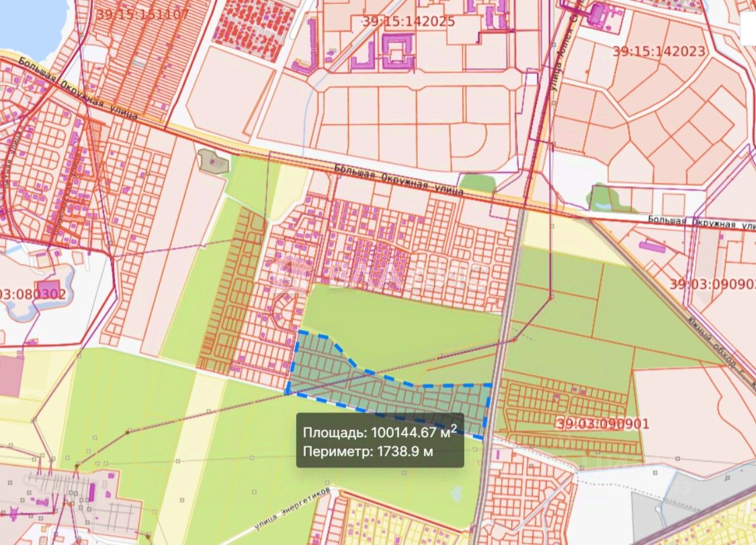This screenshot has height=545, width=756.
Task: Click cadastral label 39:03:090902 at right edge
Action: pos(712,284)
